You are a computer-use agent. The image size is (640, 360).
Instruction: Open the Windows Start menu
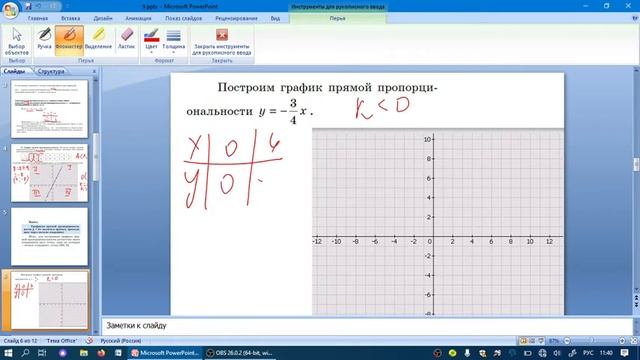pyautogui.click(x=8, y=353)
